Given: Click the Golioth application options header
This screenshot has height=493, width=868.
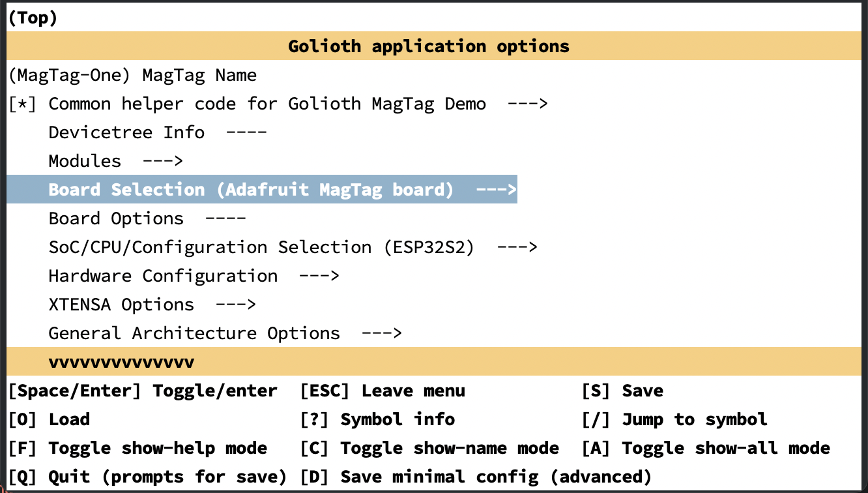Looking at the screenshot, I should tap(428, 46).
